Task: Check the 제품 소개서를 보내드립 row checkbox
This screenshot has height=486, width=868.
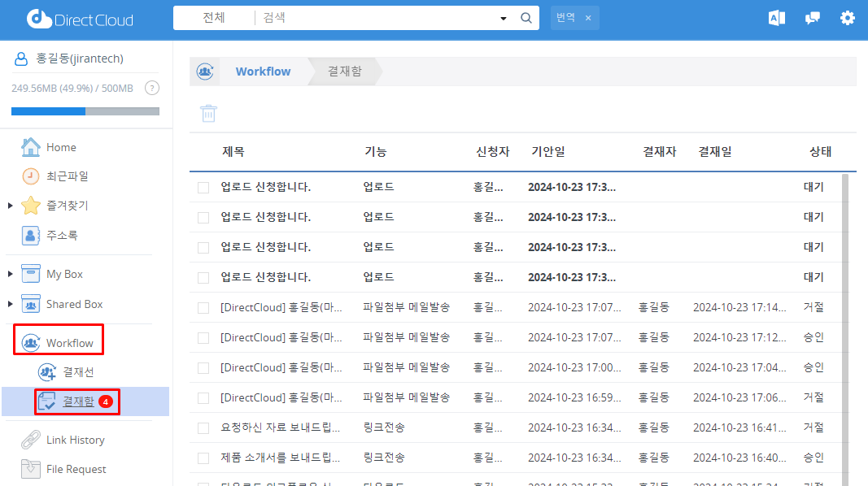Action: click(203, 458)
